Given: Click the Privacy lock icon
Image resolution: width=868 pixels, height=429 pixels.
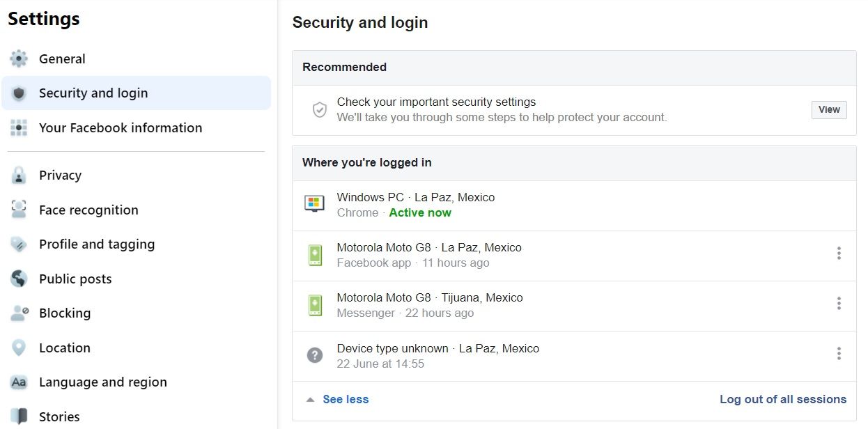Looking at the screenshot, I should click(19, 175).
